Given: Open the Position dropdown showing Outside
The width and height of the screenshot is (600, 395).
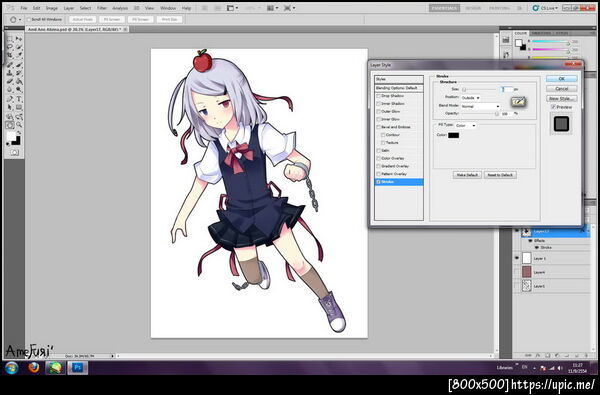Looking at the screenshot, I should [x=471, y=98].
